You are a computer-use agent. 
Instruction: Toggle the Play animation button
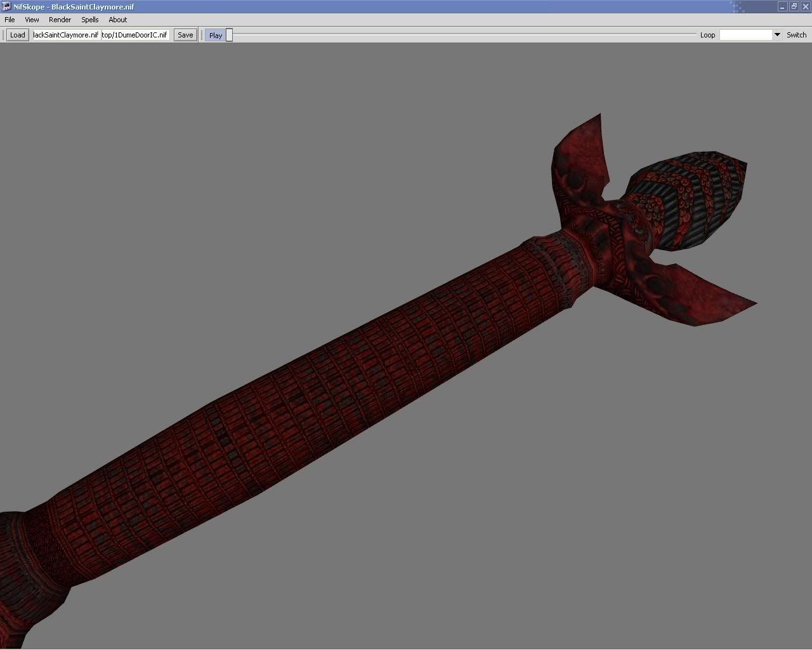click(215, 35)
